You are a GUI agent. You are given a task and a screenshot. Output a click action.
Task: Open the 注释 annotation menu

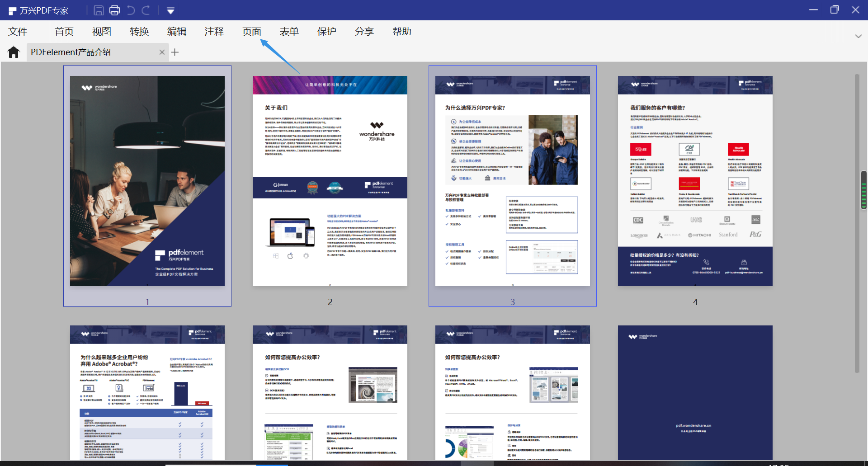(214, 31)
